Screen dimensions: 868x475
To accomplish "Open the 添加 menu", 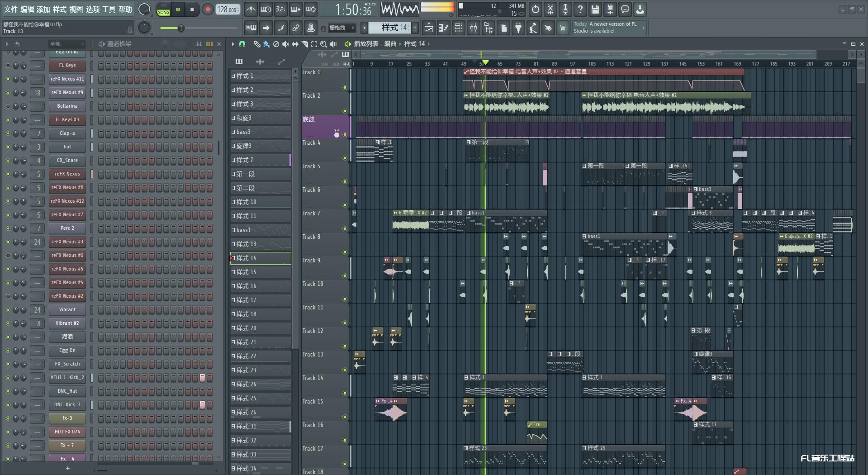I will click(x=43, y=9).
